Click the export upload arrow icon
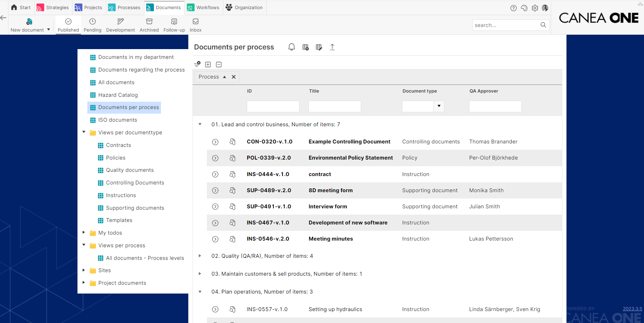This screenshot has height=323, width=644. pyautogui.click(x=332, y=47)
